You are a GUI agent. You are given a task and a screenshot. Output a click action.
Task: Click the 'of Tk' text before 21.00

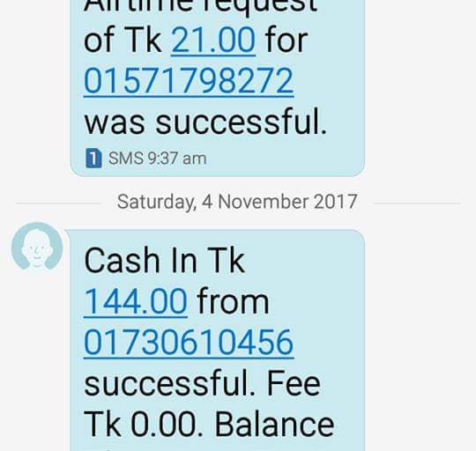(123, 40)
